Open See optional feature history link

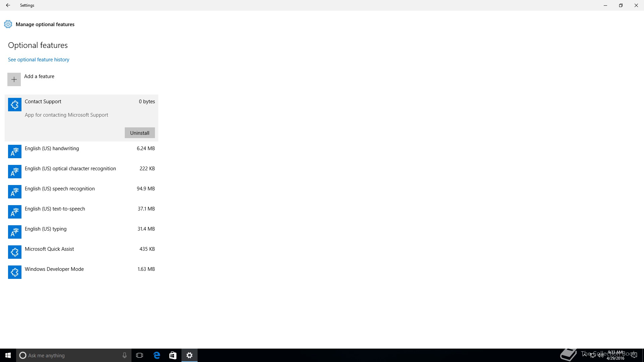point(39,60)
